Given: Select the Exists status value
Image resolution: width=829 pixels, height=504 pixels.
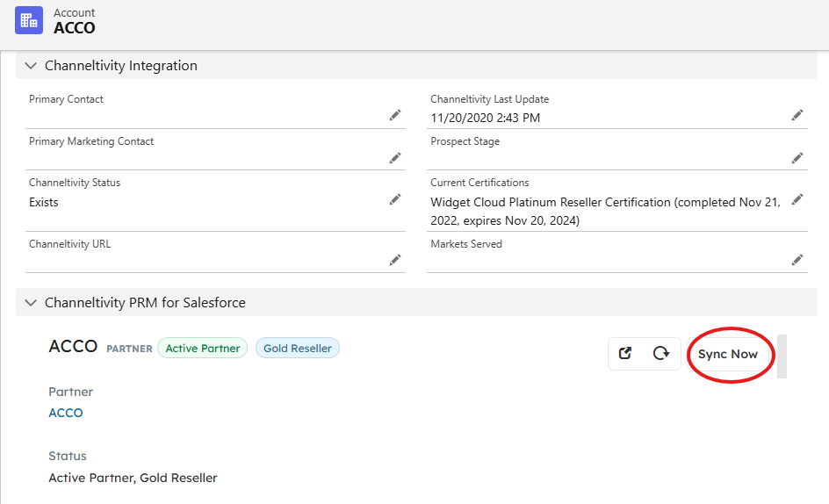Looking at the screenshot, I should [43, 203].
